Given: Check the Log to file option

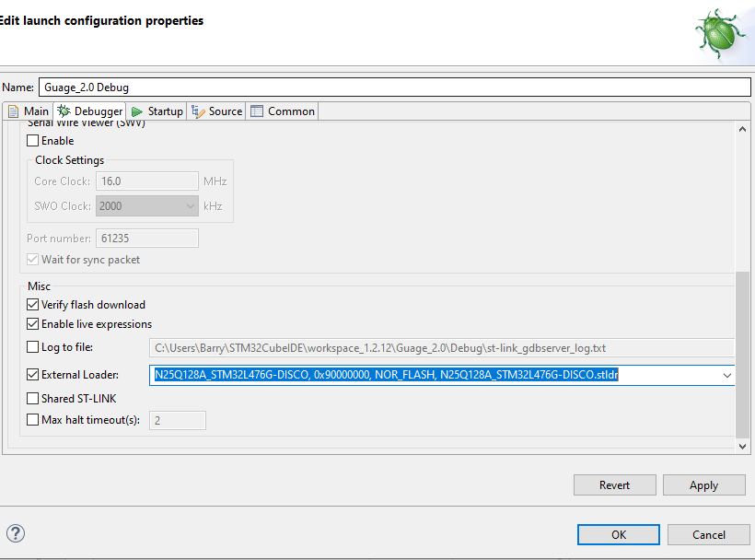Looking at the screenshot, I should [x=33, y=347].
